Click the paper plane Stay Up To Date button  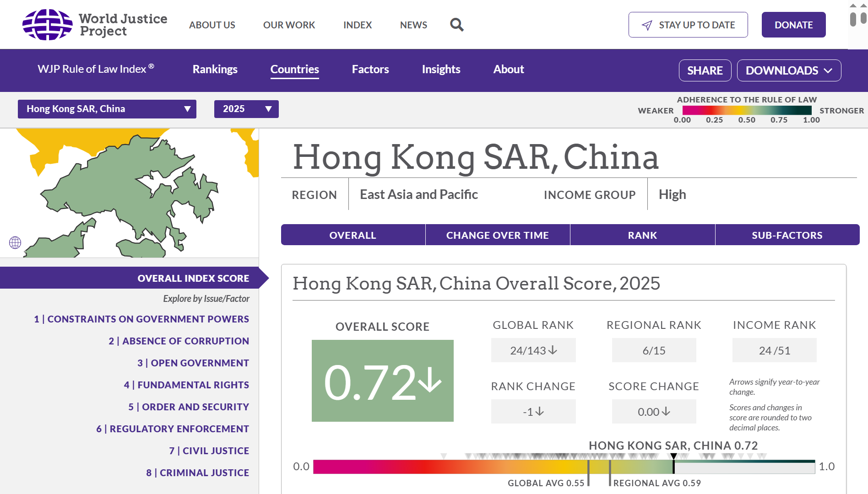pyautogui.click(x=688, y=25)
